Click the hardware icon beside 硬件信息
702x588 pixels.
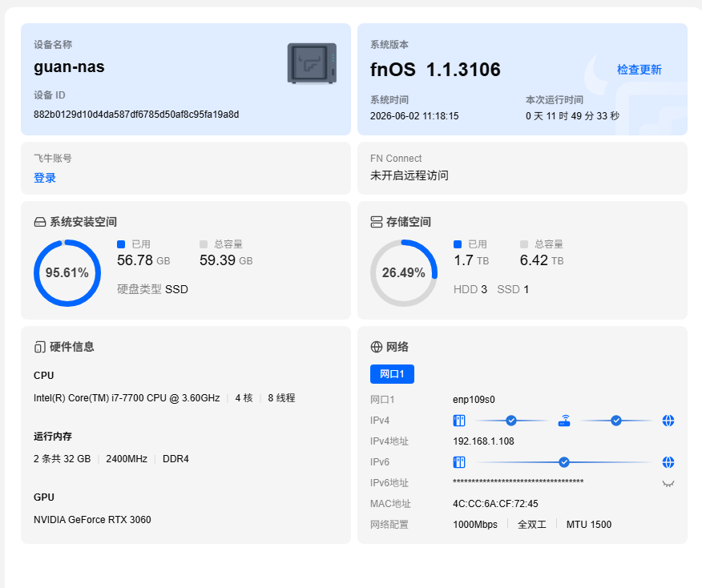coord(40,347)
